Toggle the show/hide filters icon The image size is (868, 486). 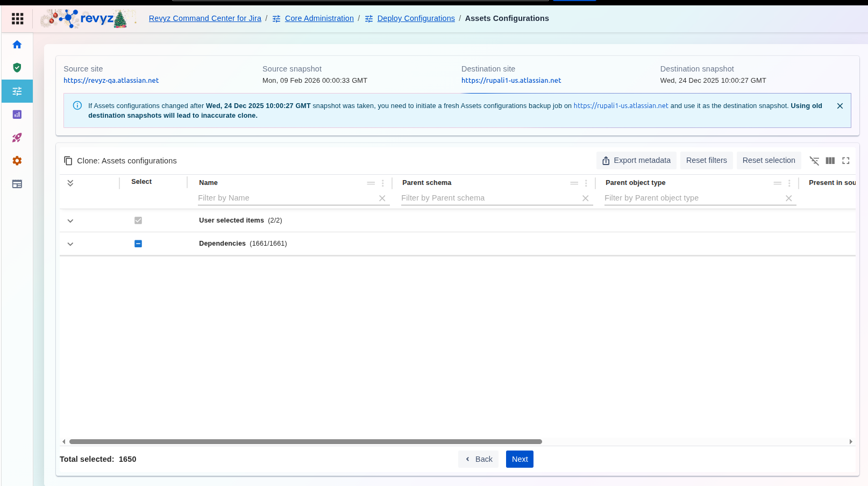click(x=814, y=161)
